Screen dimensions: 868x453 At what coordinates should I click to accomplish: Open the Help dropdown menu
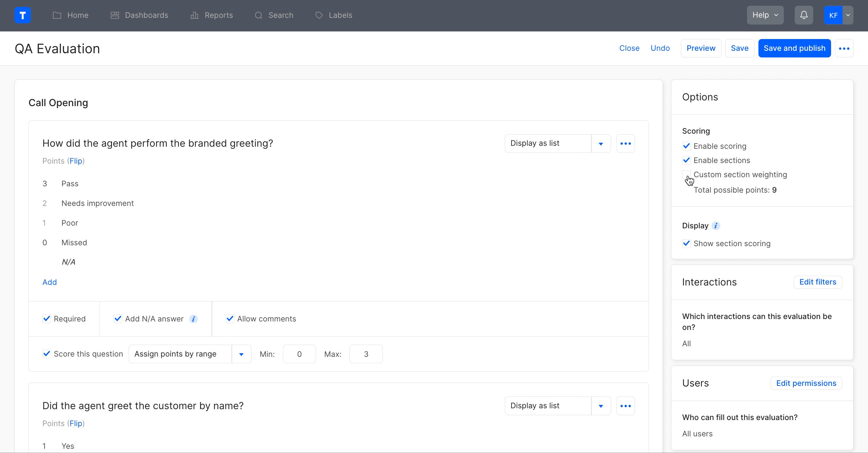765,15
